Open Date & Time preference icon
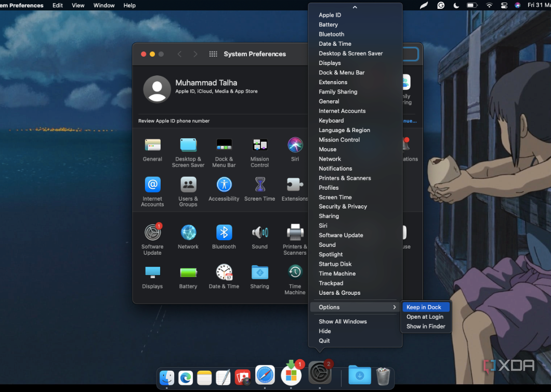551x392 pixels. click(224, 272)
